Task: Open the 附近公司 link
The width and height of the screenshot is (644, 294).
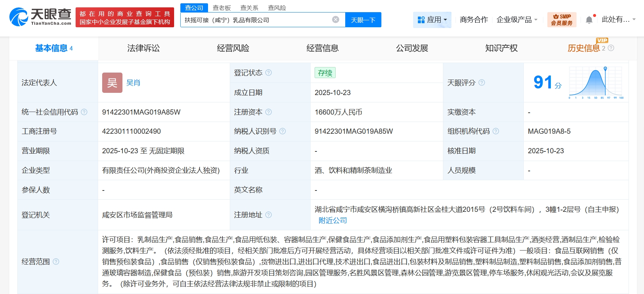Action: tap(333, 220)
